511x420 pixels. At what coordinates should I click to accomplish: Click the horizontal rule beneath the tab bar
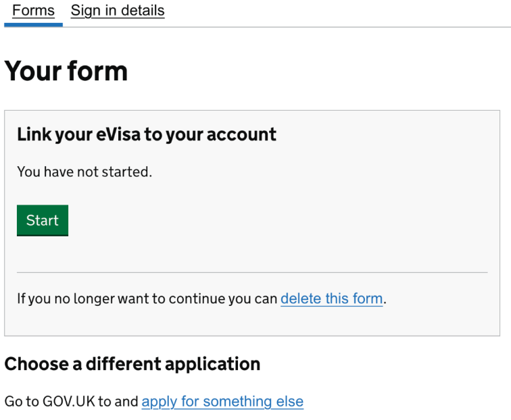[x=284, y=27]
